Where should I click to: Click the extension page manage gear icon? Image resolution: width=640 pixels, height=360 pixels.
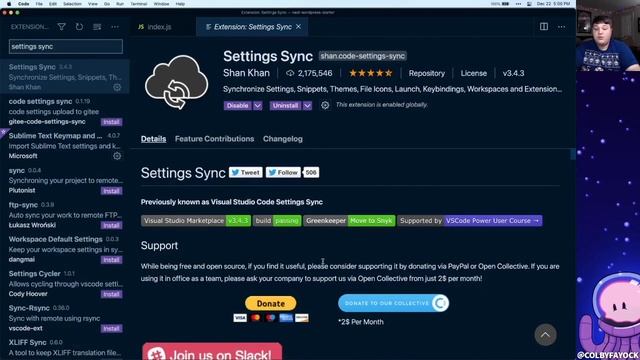(x=325, y=105)
